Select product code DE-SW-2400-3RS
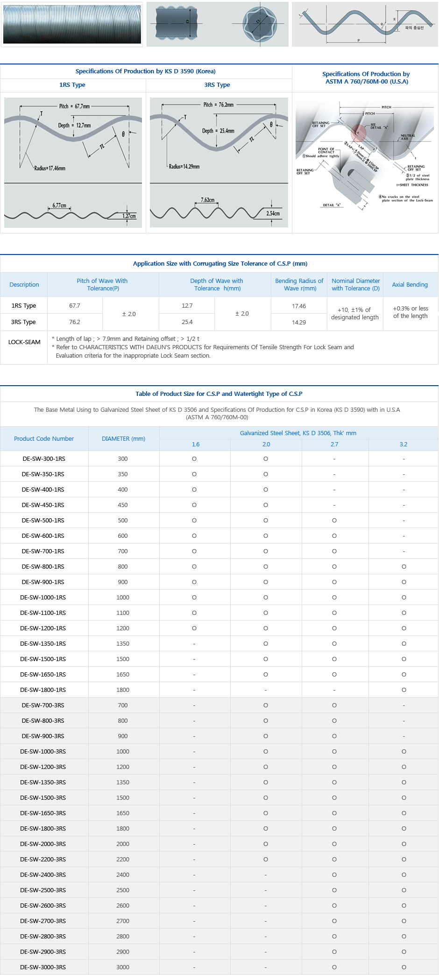 [x=43, y=875]
